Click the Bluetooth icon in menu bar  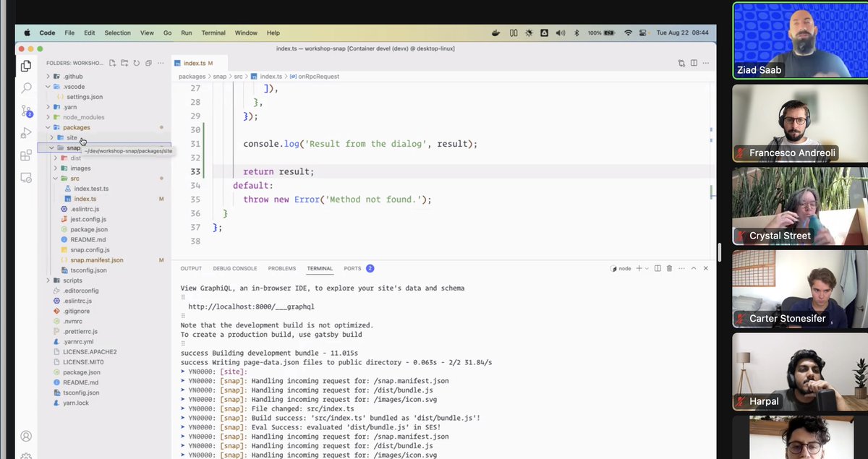(576, 33)
